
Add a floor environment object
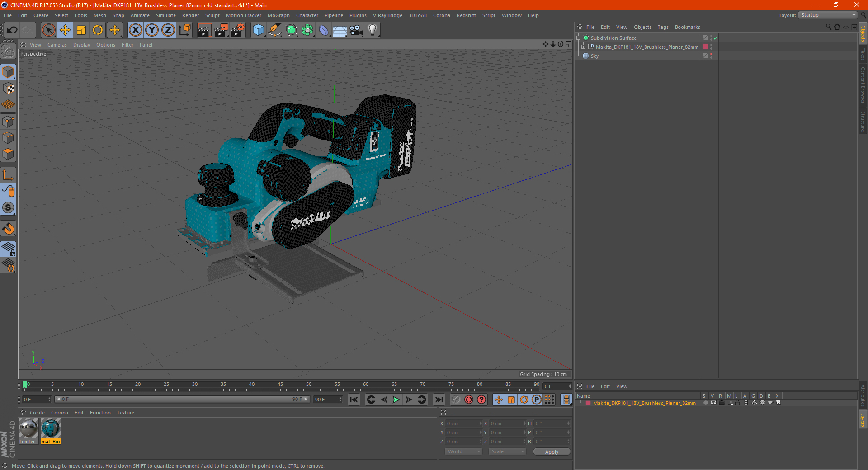click(x=340, y=30)
